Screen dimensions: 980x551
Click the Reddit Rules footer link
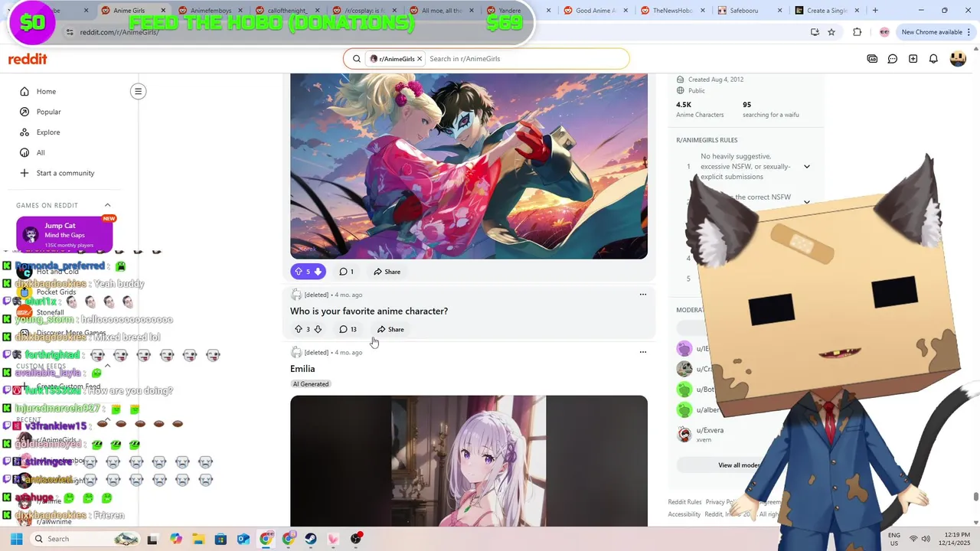tap(684, 502)
